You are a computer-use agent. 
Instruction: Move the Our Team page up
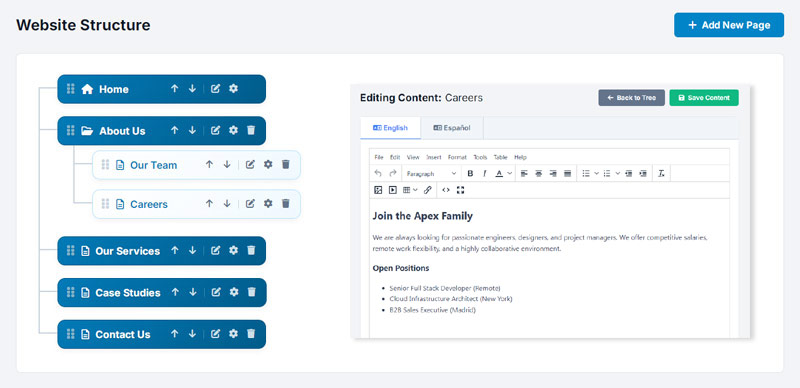(x=209, y=164)
